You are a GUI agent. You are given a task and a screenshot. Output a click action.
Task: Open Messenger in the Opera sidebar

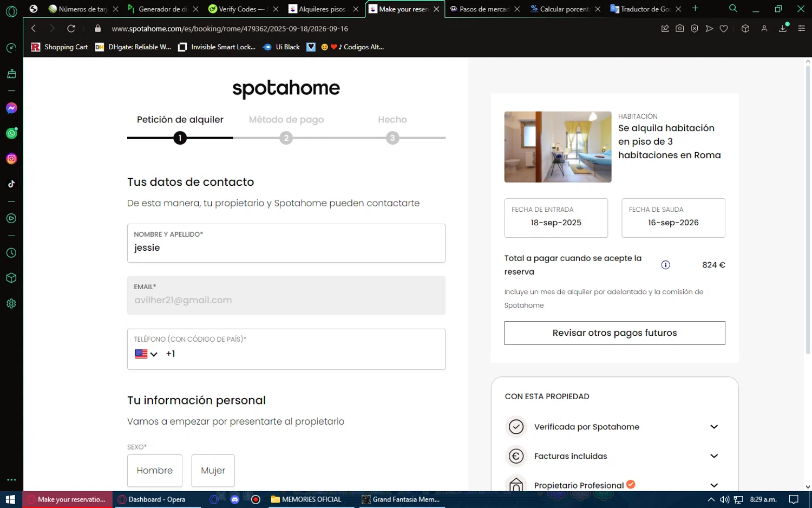click(x=11, y=108)
